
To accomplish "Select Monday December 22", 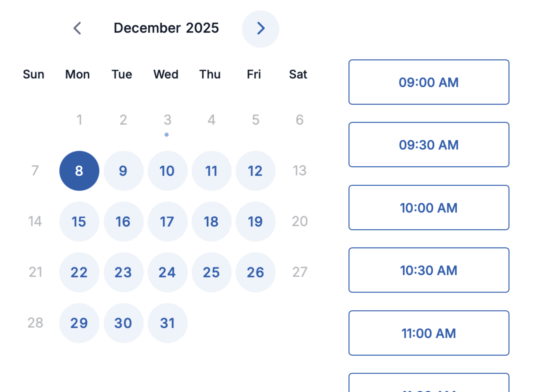I will (79, 272).
